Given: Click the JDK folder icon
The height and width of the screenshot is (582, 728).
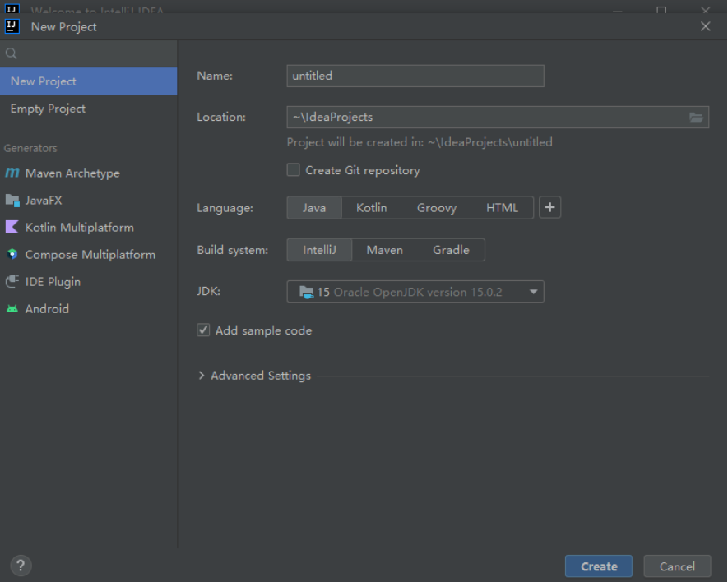Looking at the screenshot, I should [x=307, y=292].
